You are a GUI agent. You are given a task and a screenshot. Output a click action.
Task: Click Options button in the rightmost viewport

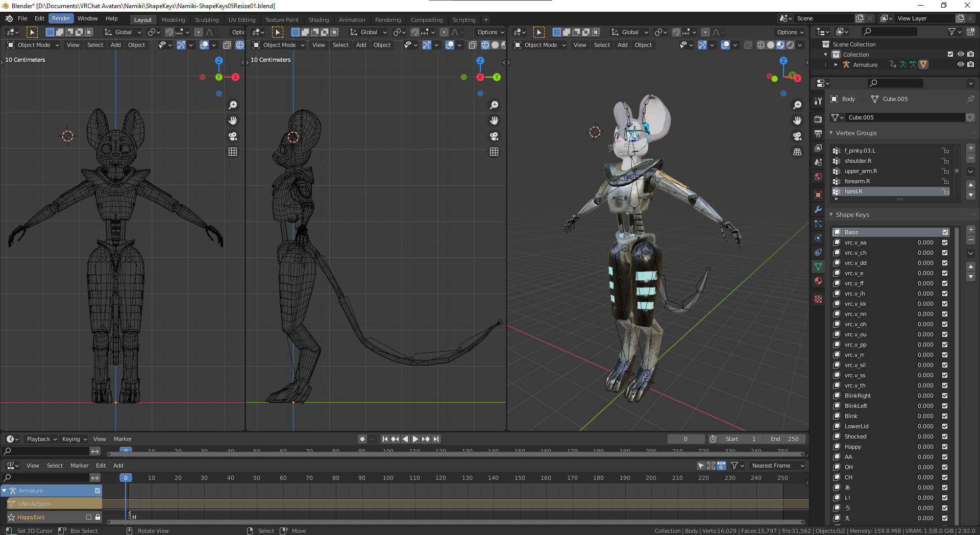(x=790, y=32)
